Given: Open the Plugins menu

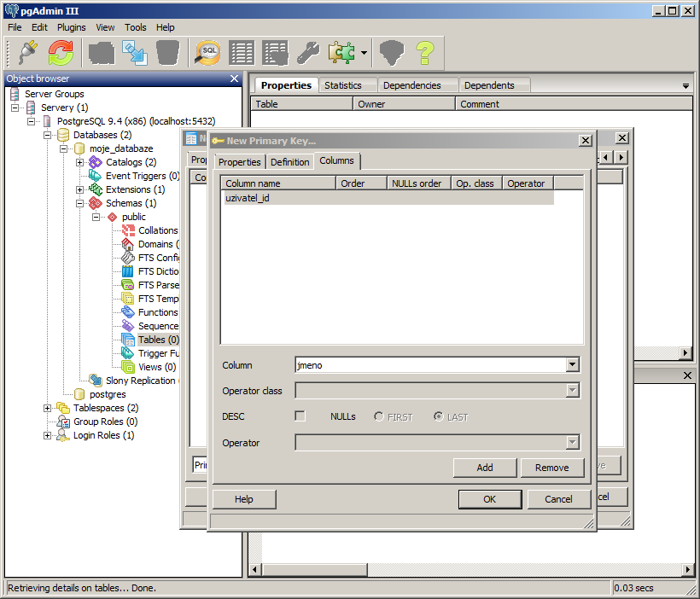Looking at the screenshot, I should pyautogui.click(x=71, y=27).
